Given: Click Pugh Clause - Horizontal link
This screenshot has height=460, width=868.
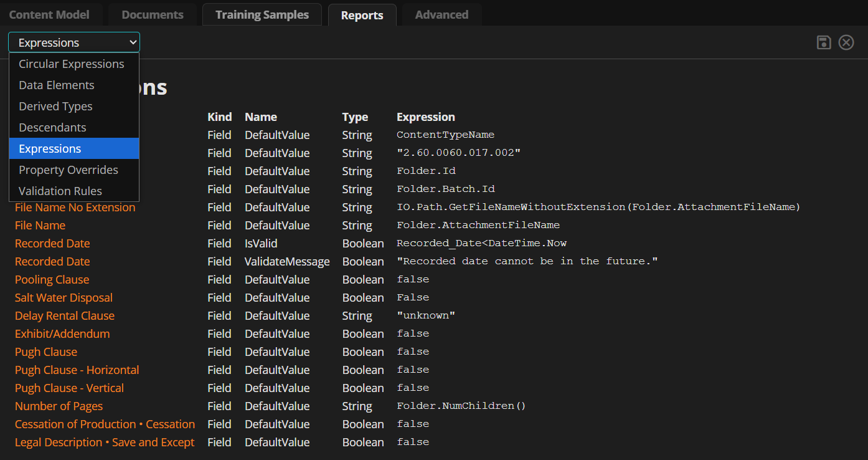Looking at the screenshot, I should pyautogui.click(x=77, y=370).
